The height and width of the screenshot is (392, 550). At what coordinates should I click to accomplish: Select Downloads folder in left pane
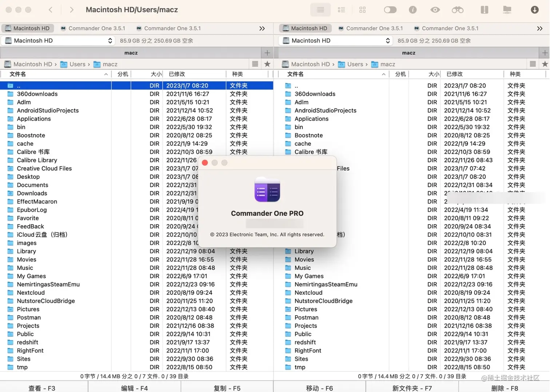click(x=98, y=193)
